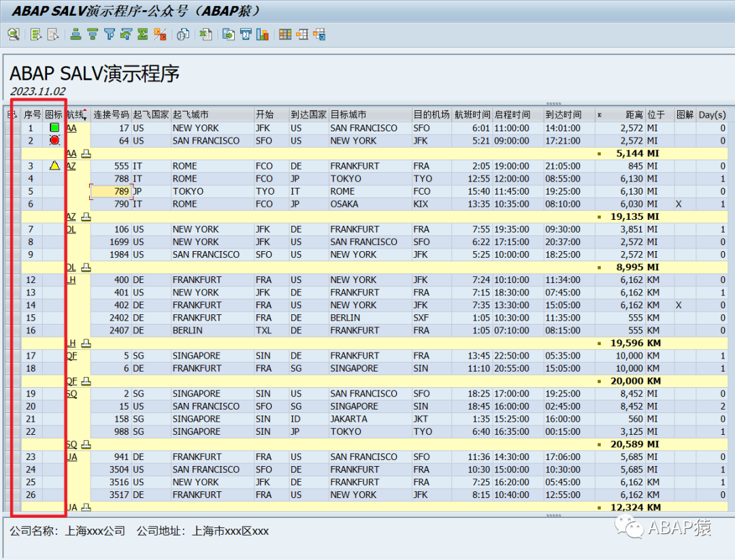
Task: Open the Select Layout icon
Action: [302, 34]
